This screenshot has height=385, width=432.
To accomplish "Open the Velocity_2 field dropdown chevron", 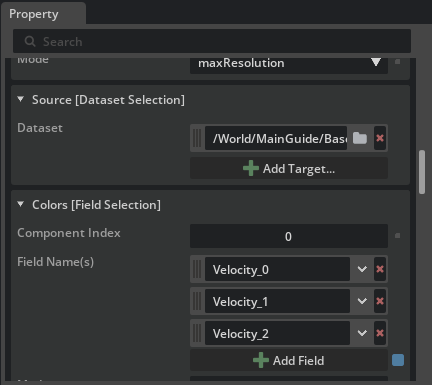I will (362, 333).
